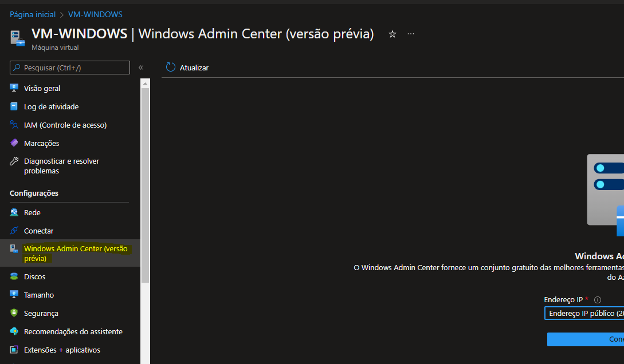Click the Visão geral monitor icon
The width and height of the screenshot is (624, 364).
14,88
